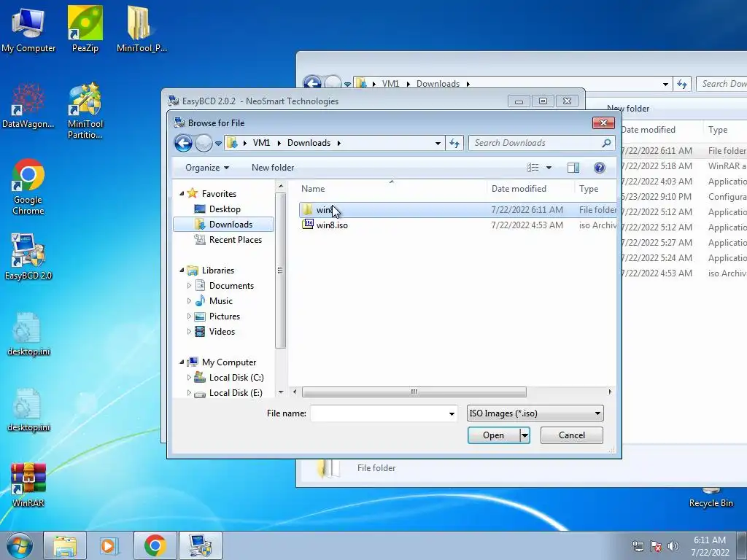Image resolution: width=747 pixels, height=560 pixels.
Task: Click the volume speaker tray icon
Action: click(673, 546)
